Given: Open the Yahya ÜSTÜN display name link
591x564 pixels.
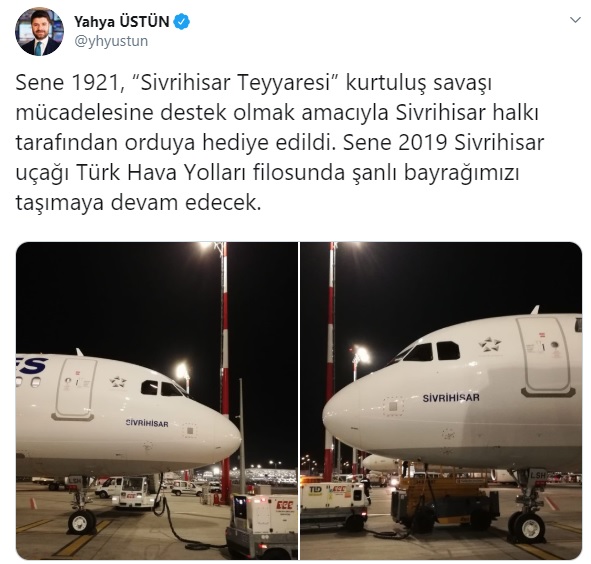Looking at the screenshot, I should pos(121,22).
